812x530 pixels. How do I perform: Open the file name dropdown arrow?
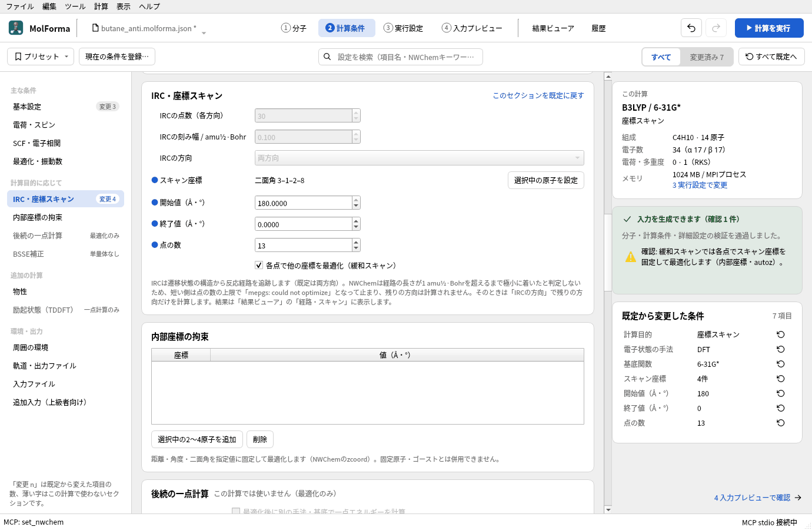coord(204,33)
